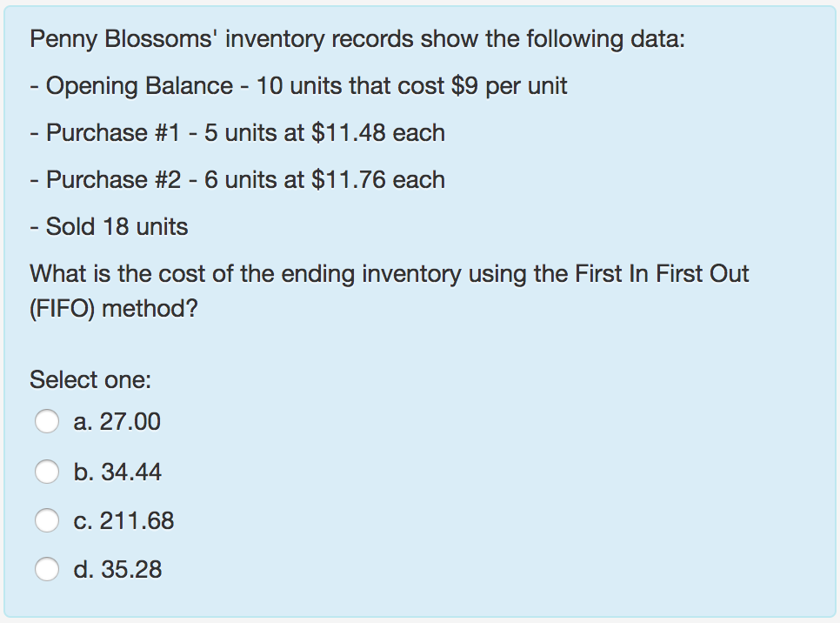Select radio button for answer a. 27.00
Viewport: 840px width, 623px height.
click(x=49, y=421)
